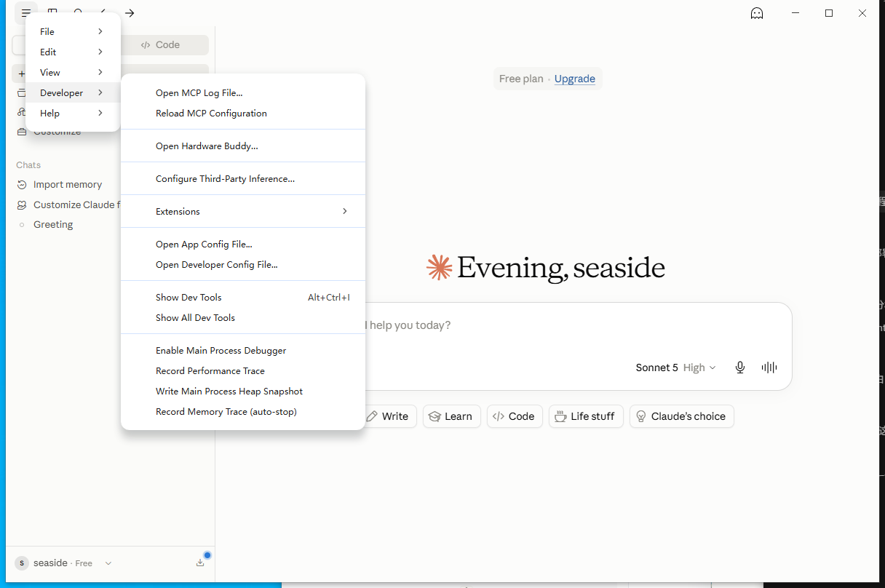Choose Configure Third-Party Inference

(x=242, y=178)
